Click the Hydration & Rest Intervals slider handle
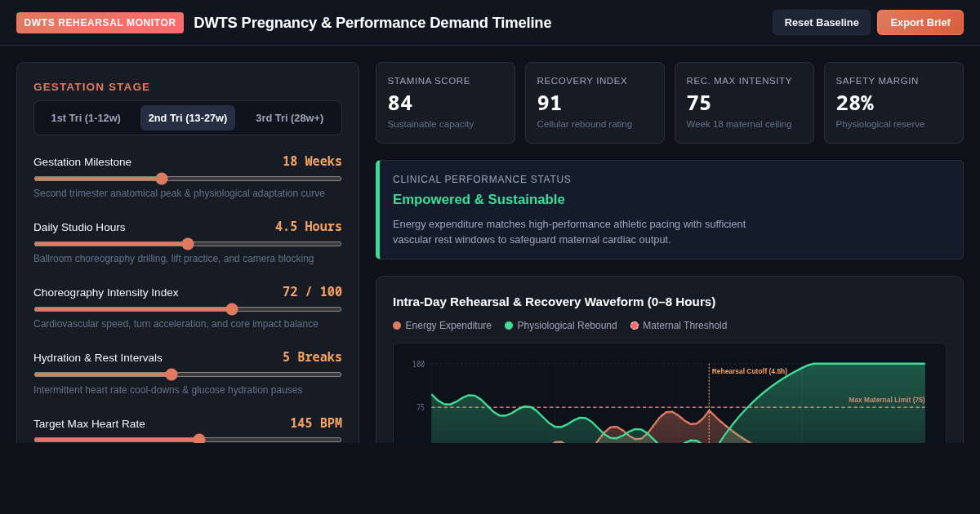The image size is (980, 514). pos(171,374)
